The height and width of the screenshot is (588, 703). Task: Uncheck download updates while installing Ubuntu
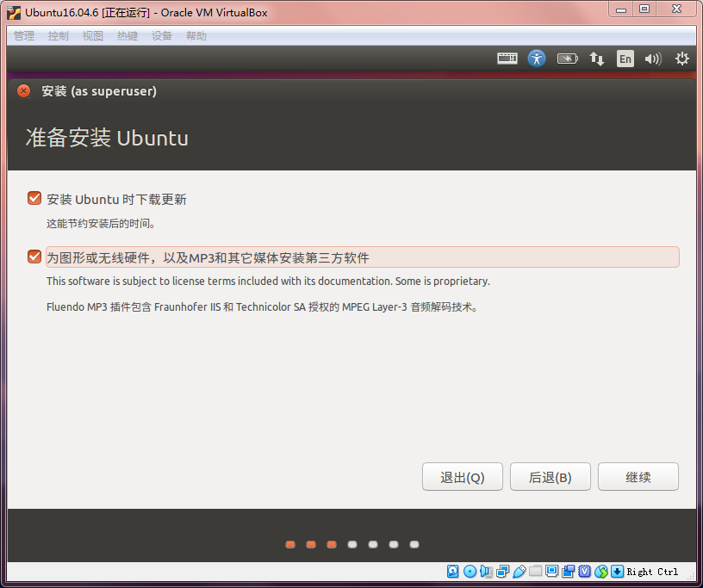(x=34, y=198)
